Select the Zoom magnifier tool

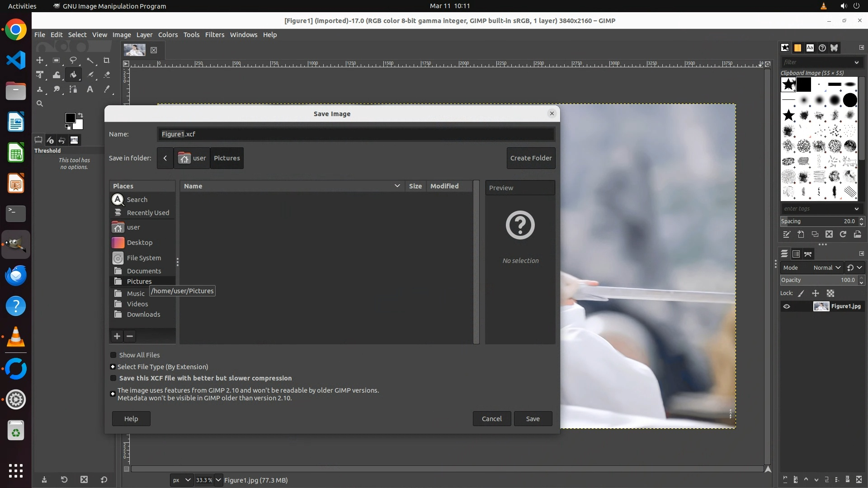40,103
